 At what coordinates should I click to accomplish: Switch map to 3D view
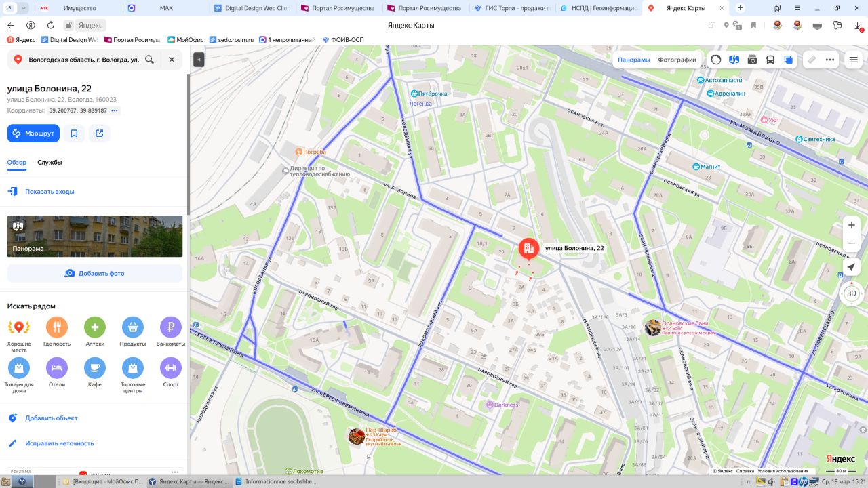852,293
